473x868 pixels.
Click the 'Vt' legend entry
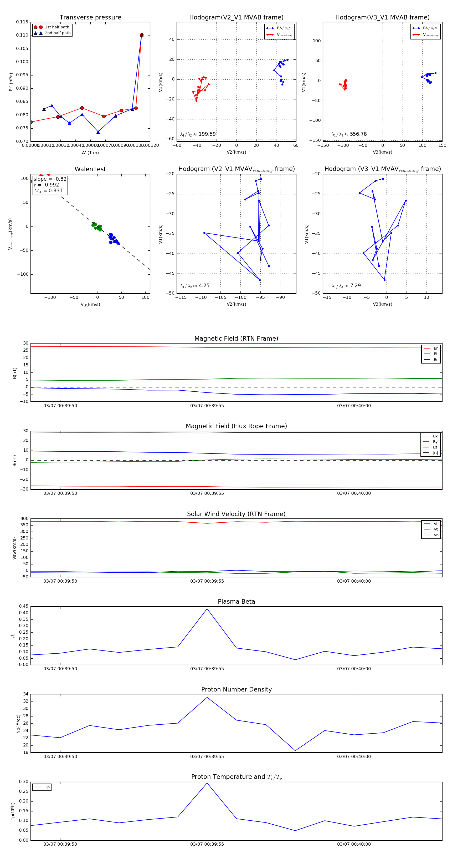click(431, 529)
